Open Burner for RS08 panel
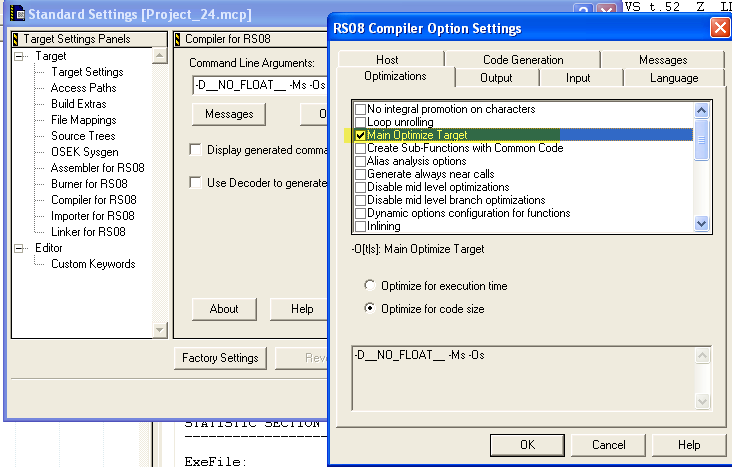732x467 pixels. click(x=89, y=184)
